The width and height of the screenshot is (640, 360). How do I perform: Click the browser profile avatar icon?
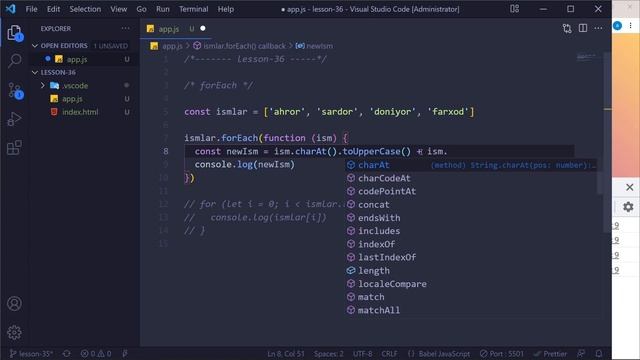click(617, 26)
